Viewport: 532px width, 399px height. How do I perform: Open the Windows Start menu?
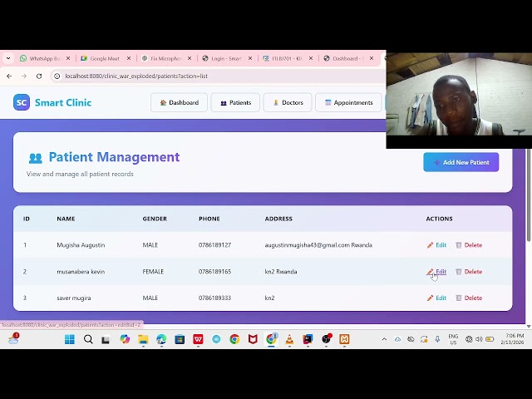click(70, 339)
